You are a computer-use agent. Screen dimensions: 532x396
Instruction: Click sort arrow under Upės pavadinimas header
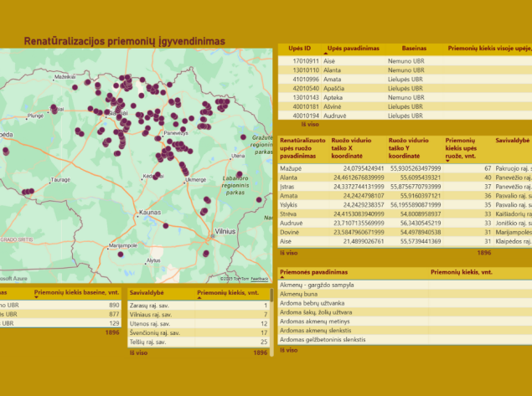pyautogui.click(x=327, y=54)
